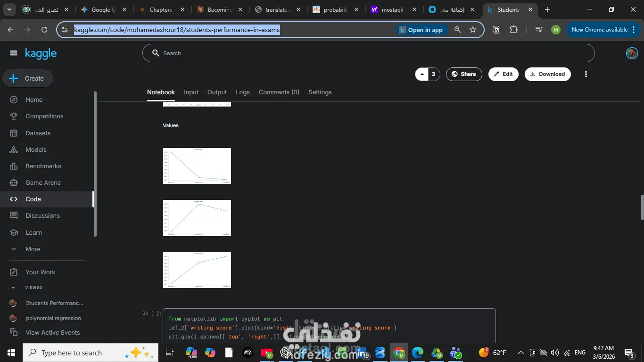Switch to the Input tab

[x=191, y=92]
